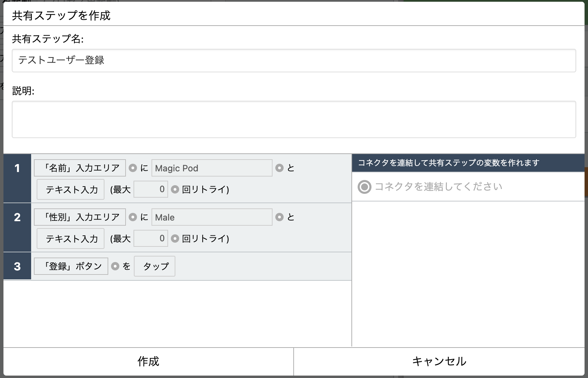Click the 説明: label
Screen dimensions: 588x378
[x=23, y=91]
